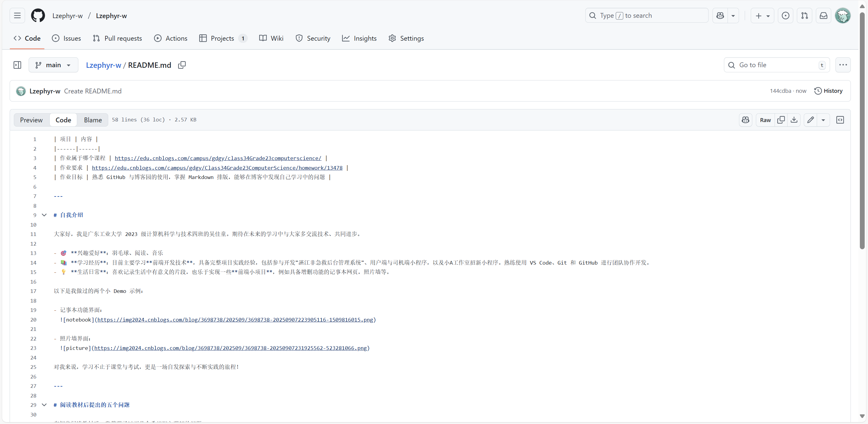Edit README.md with the pencil icon

click(x=810, y=120)
